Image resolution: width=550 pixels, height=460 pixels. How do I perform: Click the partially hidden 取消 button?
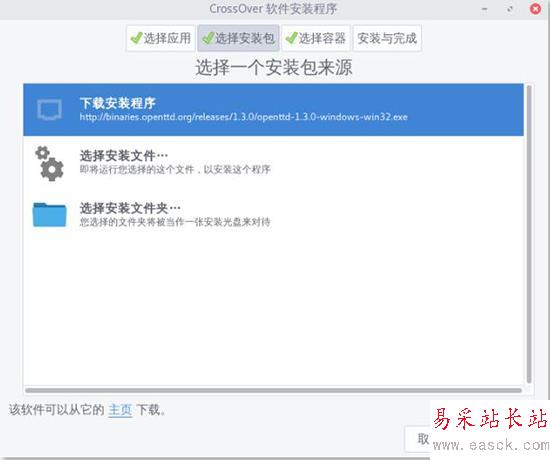click(x=417, y=439)
